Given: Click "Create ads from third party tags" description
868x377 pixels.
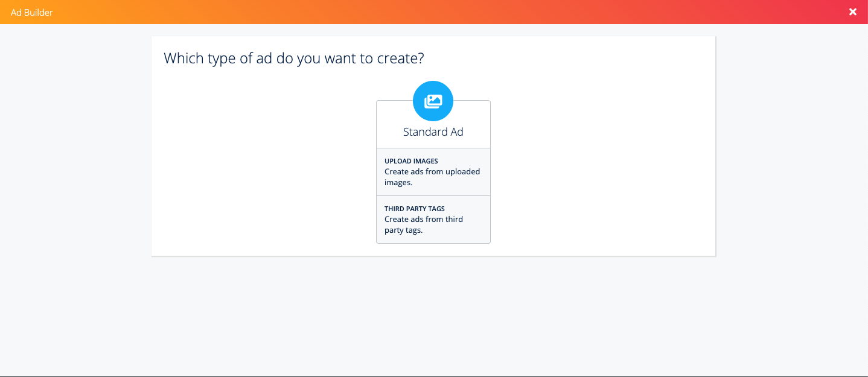Looking at the screenshot, I should click(424, 224).
